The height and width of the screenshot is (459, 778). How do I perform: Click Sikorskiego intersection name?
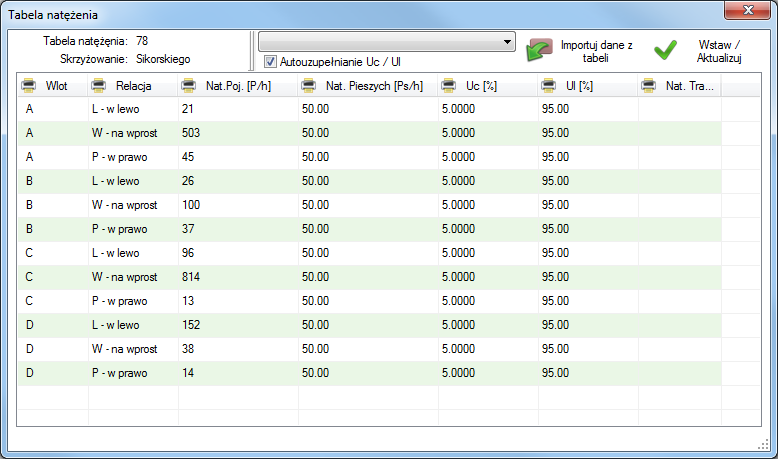pyautogui.click(x=163, y=59)
